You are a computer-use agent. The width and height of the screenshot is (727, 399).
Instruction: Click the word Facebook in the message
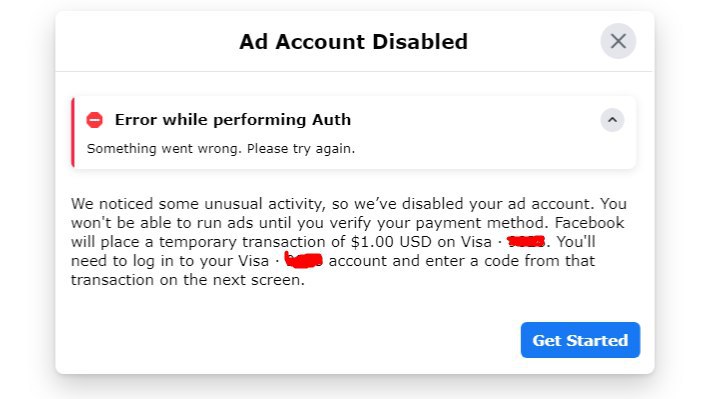589,222
